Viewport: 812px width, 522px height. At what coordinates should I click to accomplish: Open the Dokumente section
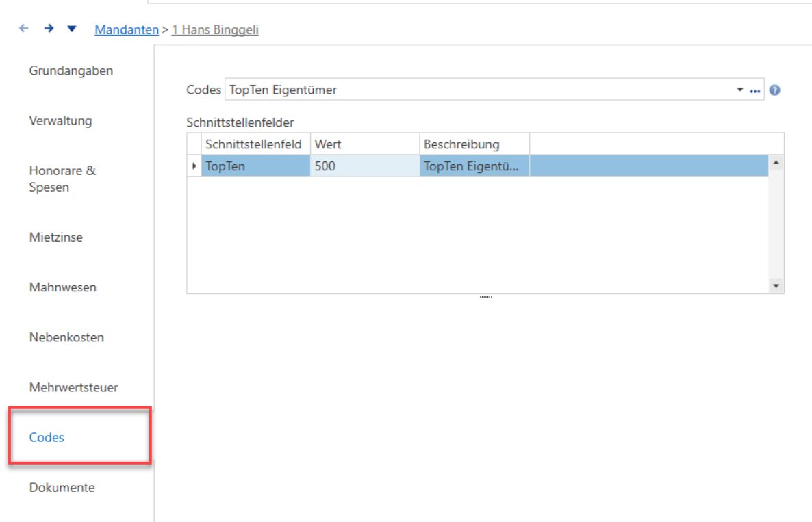tap(62, 487)
